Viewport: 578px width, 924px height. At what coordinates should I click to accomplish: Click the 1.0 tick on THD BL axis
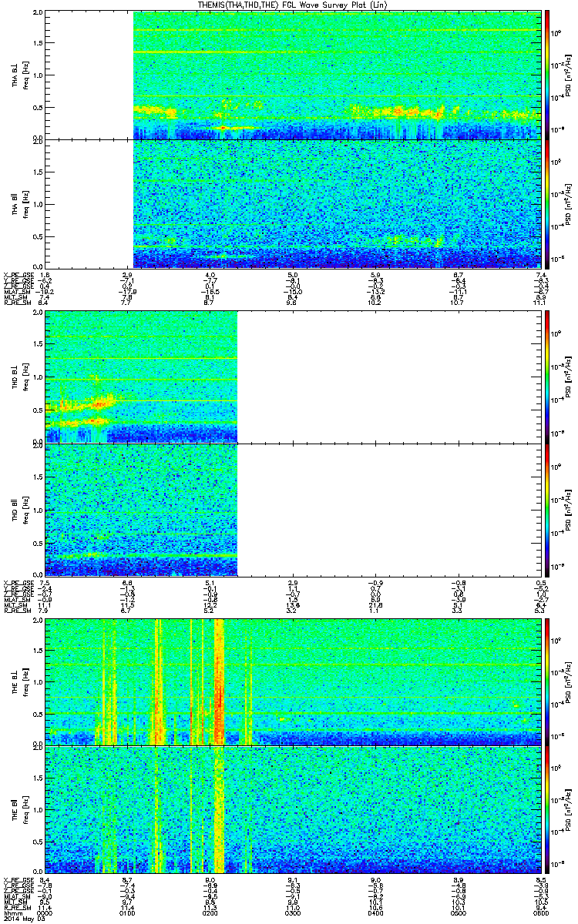(38, 377)
